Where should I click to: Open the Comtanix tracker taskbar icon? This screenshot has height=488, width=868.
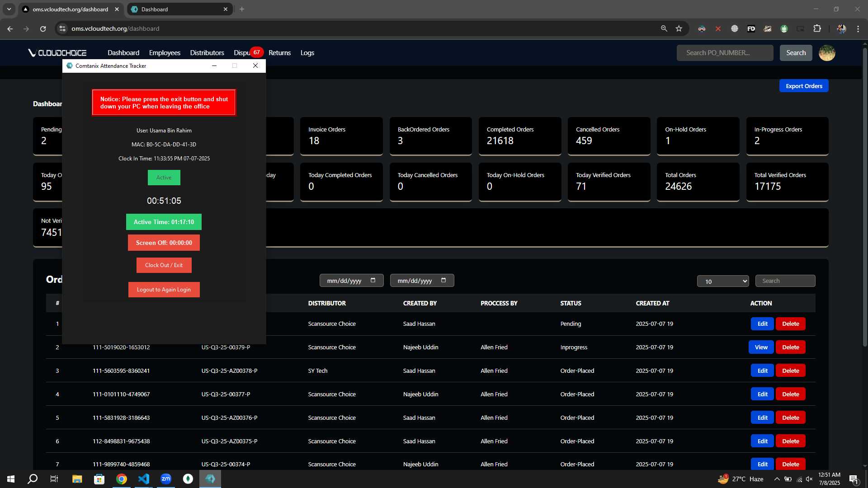pyautogui.click(x=210, y=479)
